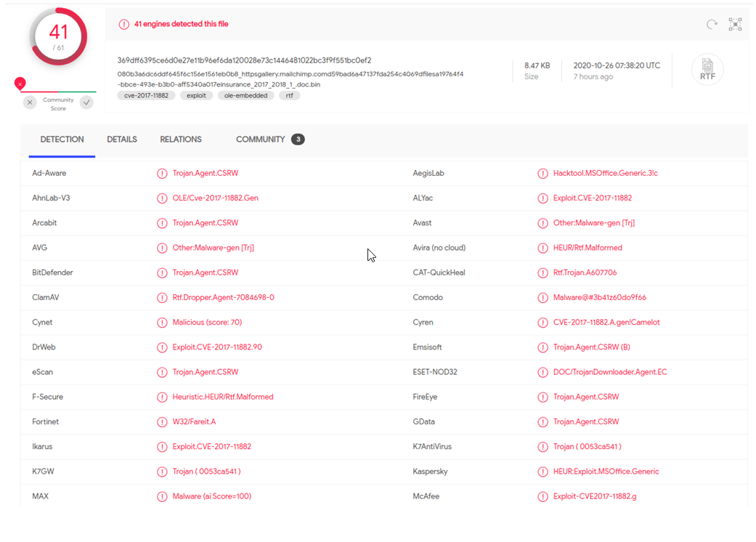Click the long mailchimp file name text

click(290, 79)
